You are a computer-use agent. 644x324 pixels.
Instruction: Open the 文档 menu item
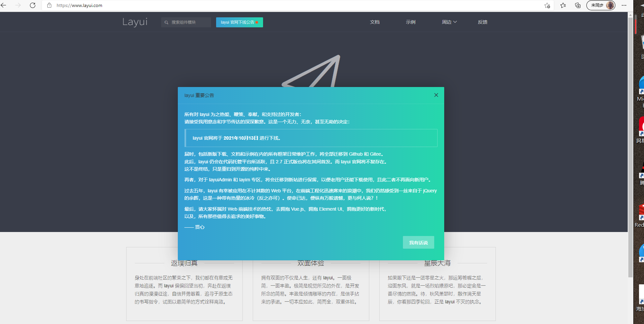[x=375, y=22]
